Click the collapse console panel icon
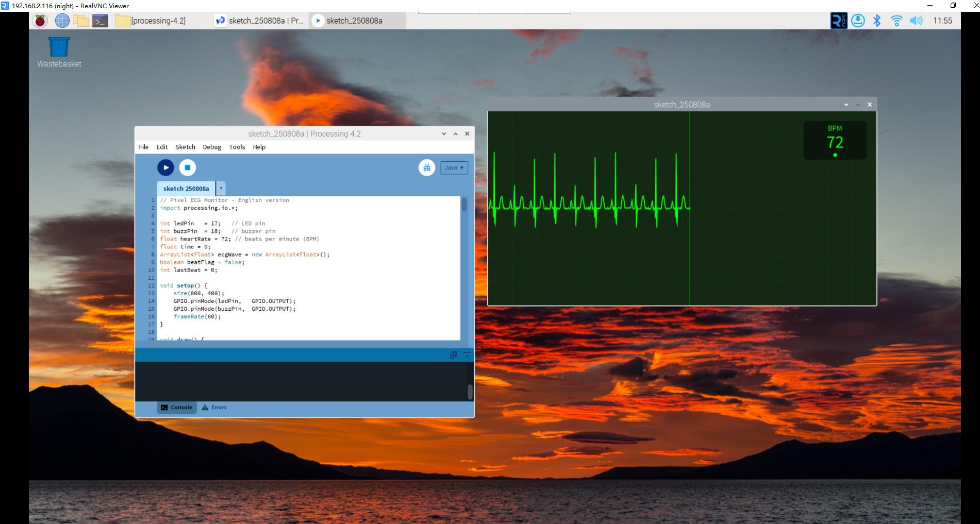This screenshot has height=524, width=980. 467,354
